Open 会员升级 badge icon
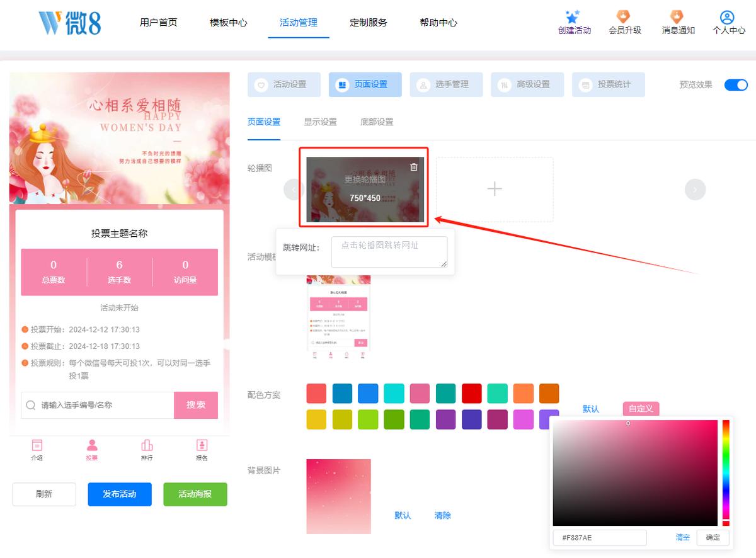The height and width of the screenshot is (558, 756). [623, 17]
